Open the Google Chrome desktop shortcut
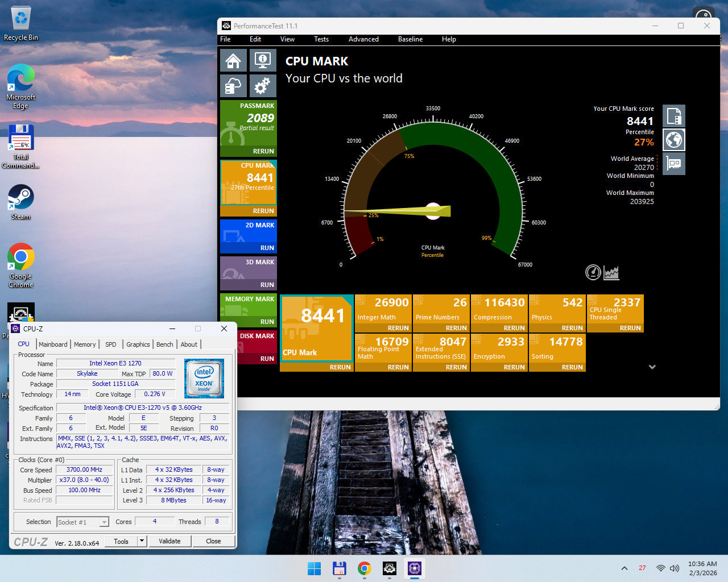The height and width of the screenshot is (582, 728). pos(21,265)
